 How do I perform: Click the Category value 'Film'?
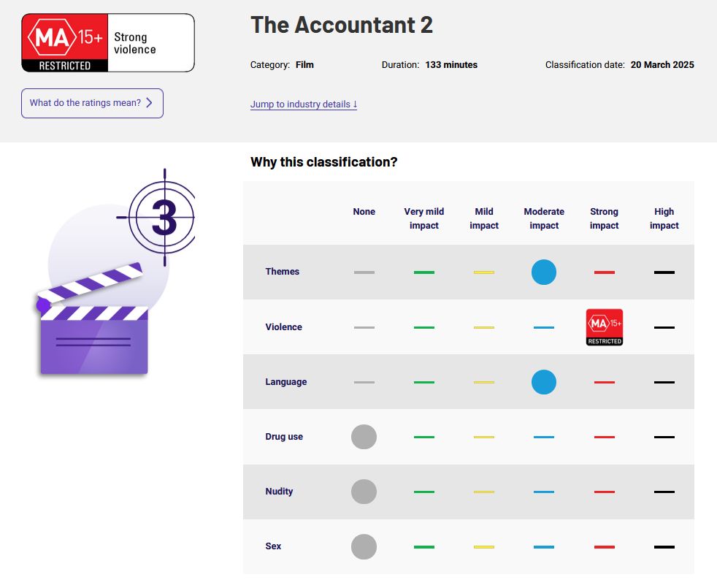pyautogui.click(x=304, y=65)
